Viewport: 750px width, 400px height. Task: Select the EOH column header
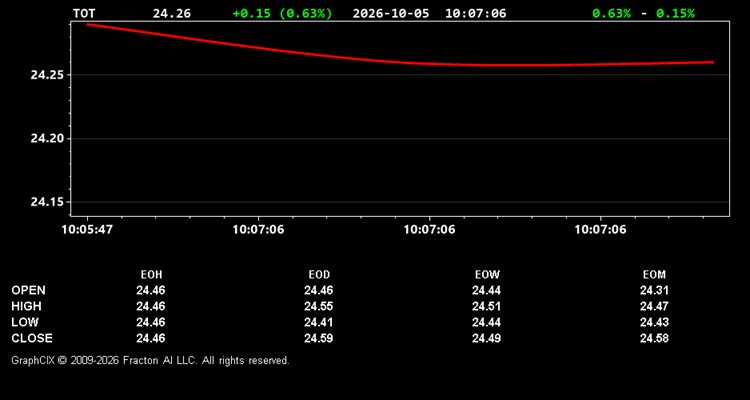click(151, 275)
